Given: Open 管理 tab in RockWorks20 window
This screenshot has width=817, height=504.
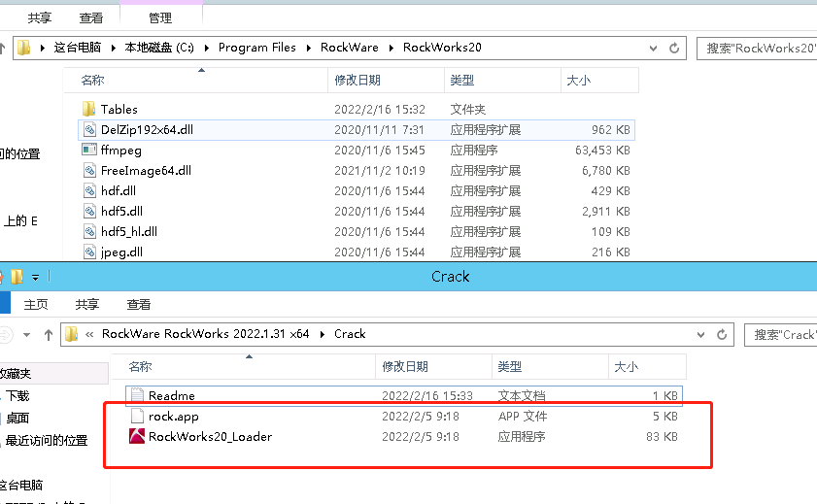Looking at the screenshot, I should [x=160, y=18].
